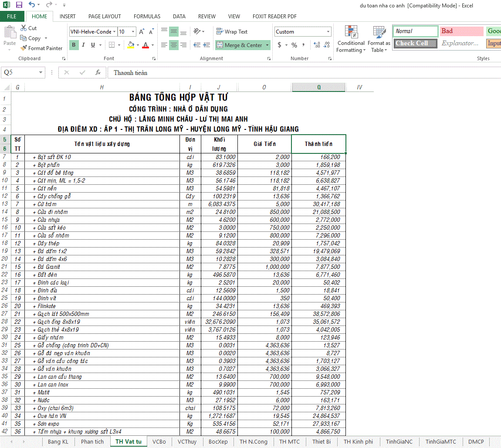Click the Align Left icon
This screenshot has width=501, height=448.
tap(164, 45)
